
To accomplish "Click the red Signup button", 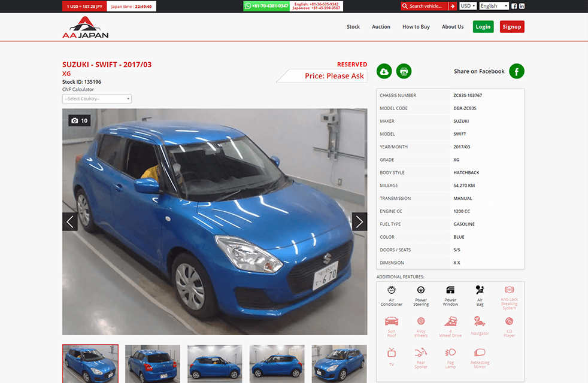I will 512,27.
